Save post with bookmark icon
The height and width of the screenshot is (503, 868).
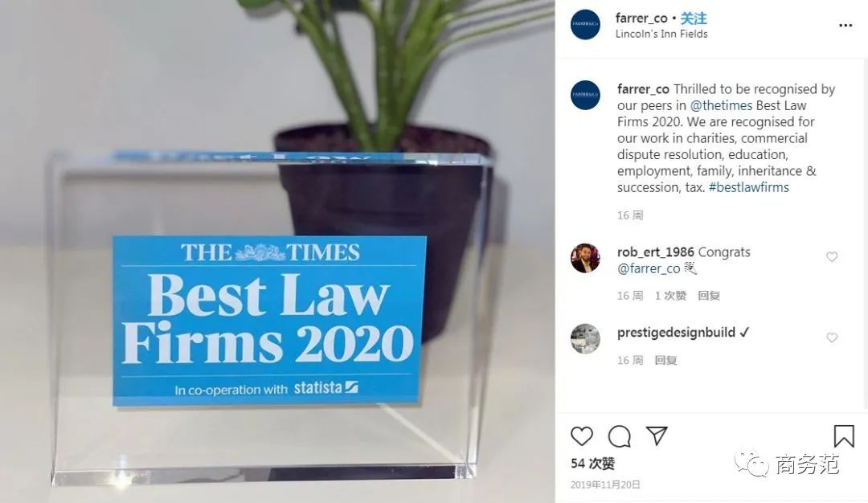tap(844, 436)
